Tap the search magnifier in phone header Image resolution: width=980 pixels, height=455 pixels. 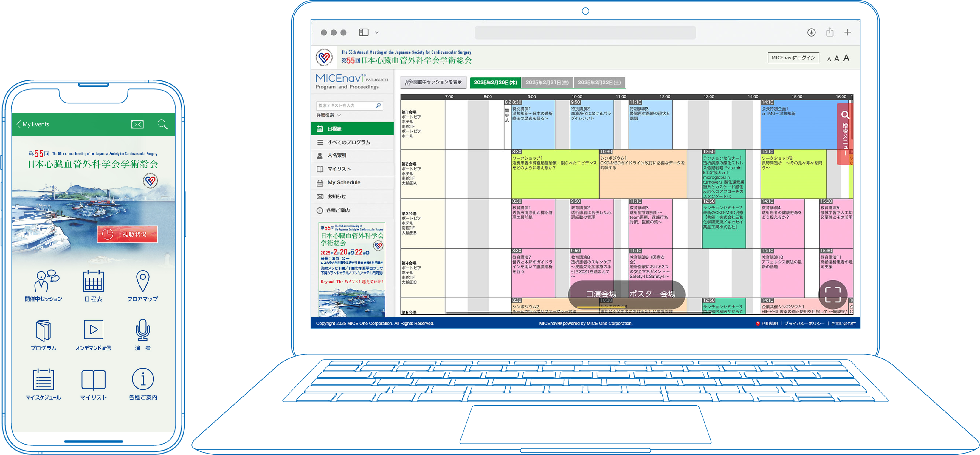pyautogui.click(x=162, y=124)
